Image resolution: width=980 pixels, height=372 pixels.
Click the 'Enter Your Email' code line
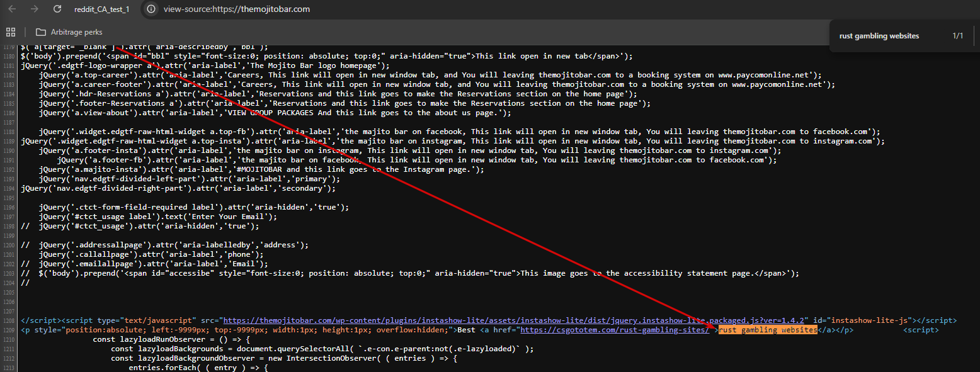coord(157,217)
